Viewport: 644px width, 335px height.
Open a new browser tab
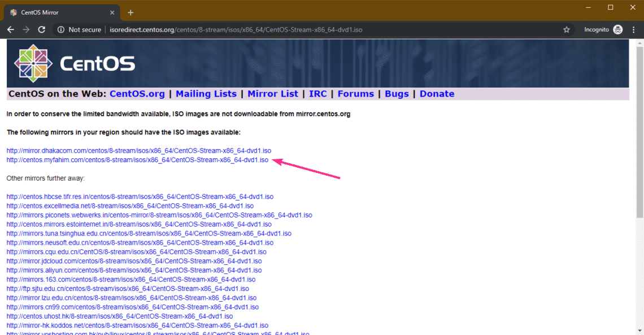[x=130, y=12]
